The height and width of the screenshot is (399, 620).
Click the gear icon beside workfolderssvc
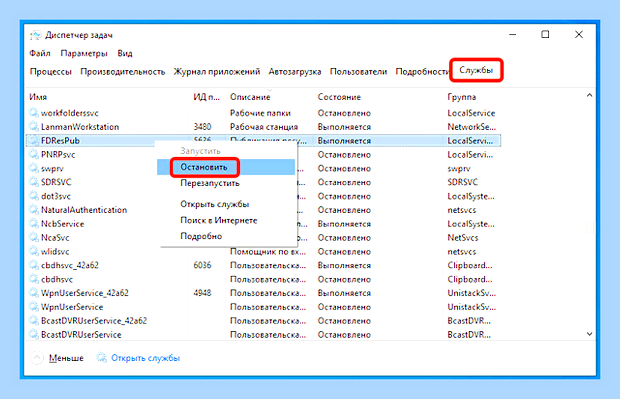pyautogui.click(x=34, y=113)
